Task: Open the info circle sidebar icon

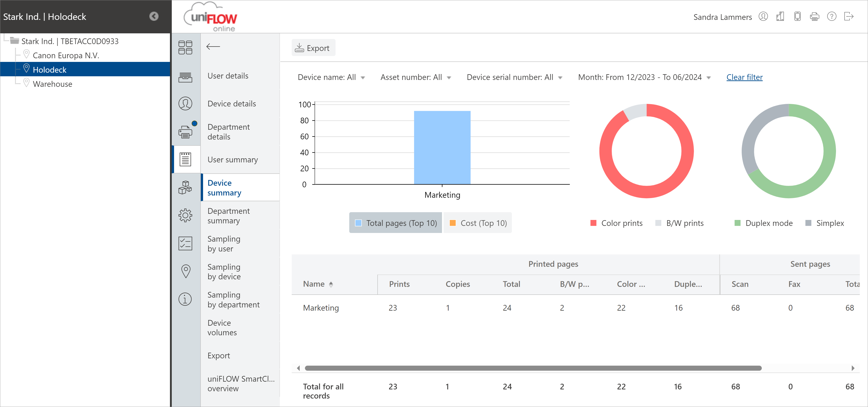Action: coord(185,299)
